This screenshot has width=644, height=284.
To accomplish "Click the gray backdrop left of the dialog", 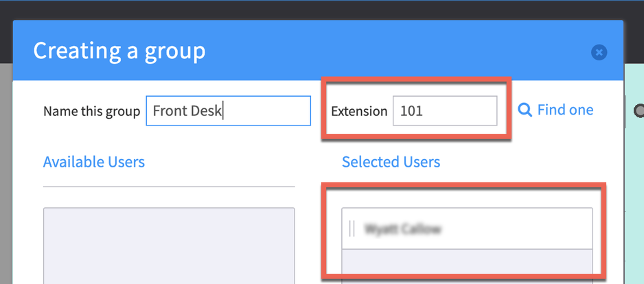I will (6, 171).
